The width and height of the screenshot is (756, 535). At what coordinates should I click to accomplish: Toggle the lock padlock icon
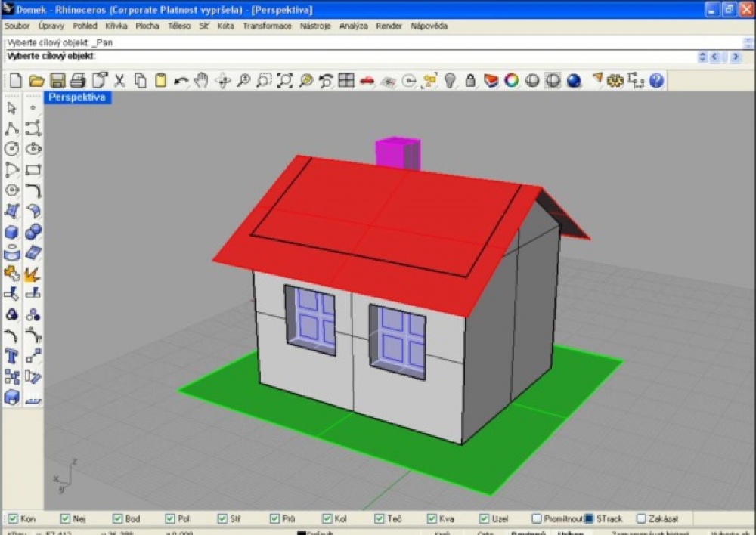[x=470, y=80]
